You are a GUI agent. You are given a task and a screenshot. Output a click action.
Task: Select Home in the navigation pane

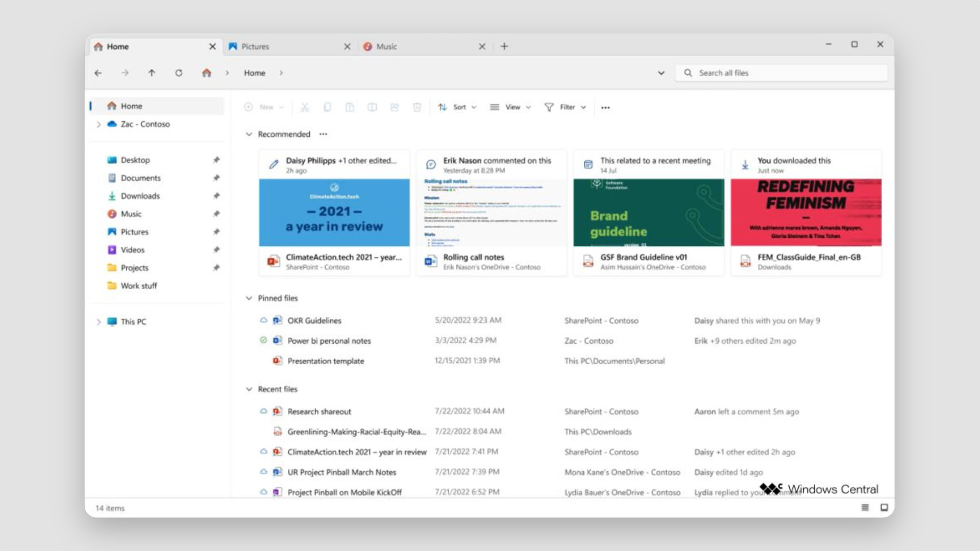[x=157, y=106]
